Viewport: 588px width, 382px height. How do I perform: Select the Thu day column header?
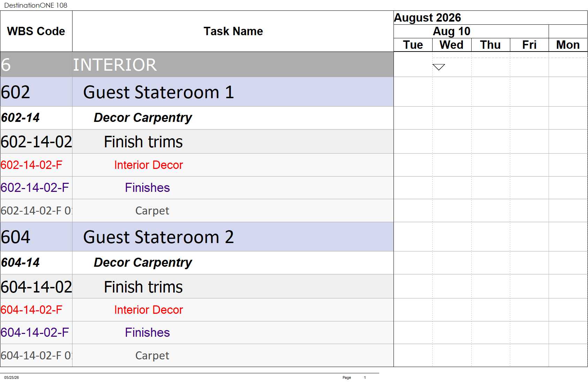(x=490, y=45)
